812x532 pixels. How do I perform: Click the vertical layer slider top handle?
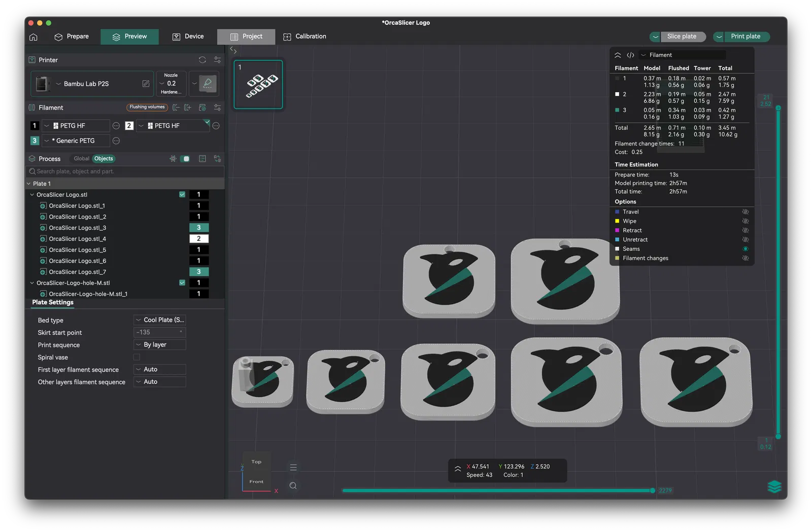click(778, 108)
